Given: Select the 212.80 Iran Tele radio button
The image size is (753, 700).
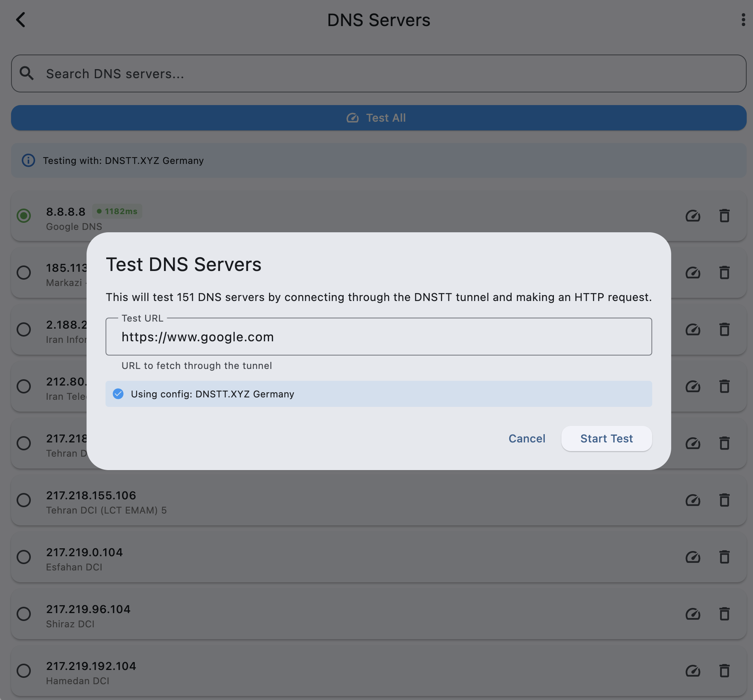Looking at the screenshot, I should [24, 386].
